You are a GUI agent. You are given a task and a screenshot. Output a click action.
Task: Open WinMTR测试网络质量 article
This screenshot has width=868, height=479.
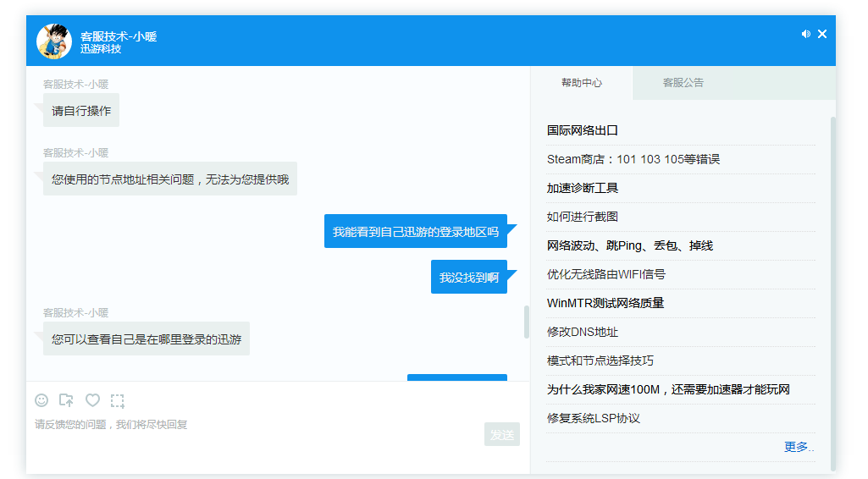pos(605,303)
